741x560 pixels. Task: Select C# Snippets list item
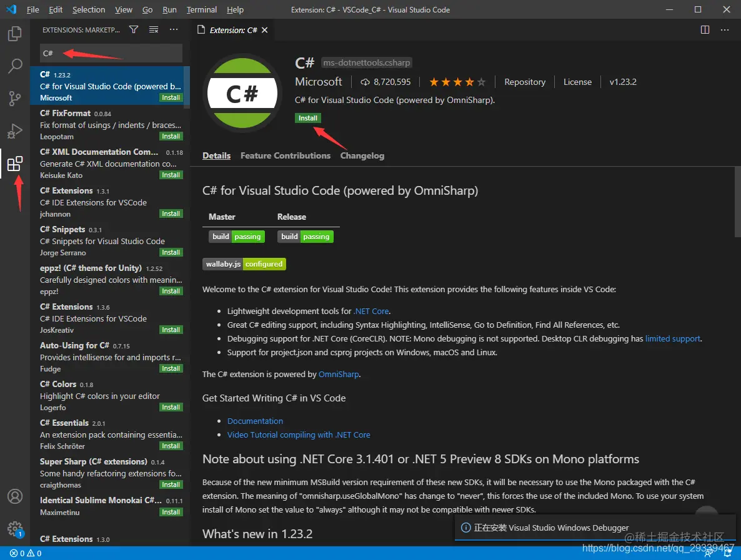click(110, 241)
